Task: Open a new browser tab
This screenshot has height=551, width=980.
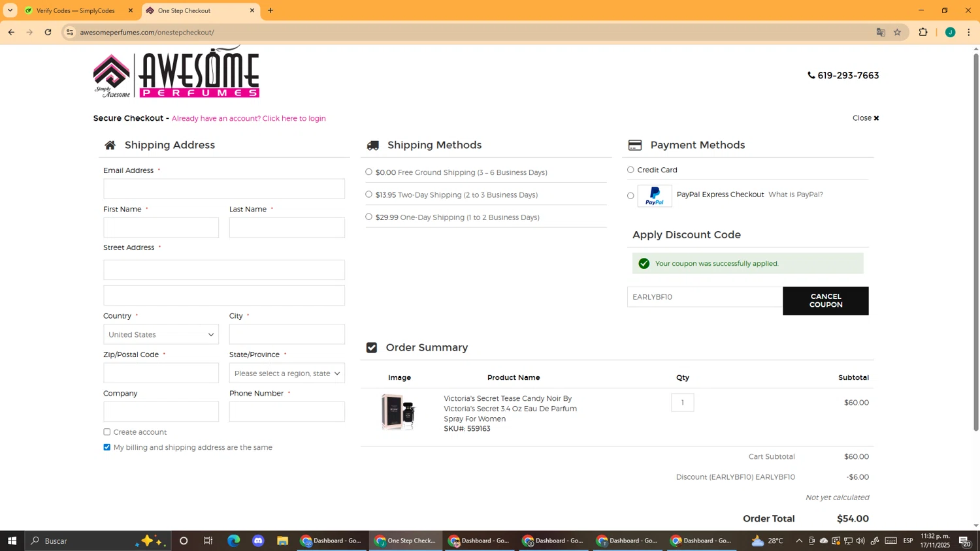Action: tap(270, 10)
